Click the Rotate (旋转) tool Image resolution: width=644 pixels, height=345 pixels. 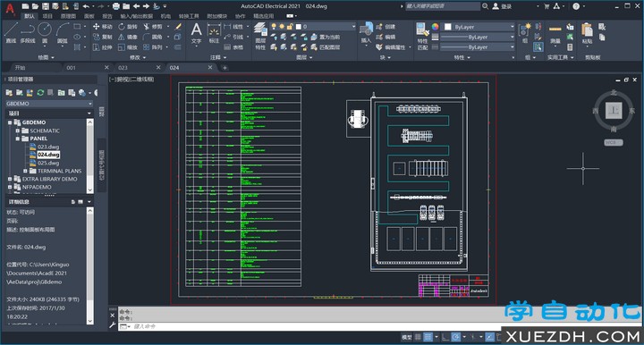pos(128,27)
